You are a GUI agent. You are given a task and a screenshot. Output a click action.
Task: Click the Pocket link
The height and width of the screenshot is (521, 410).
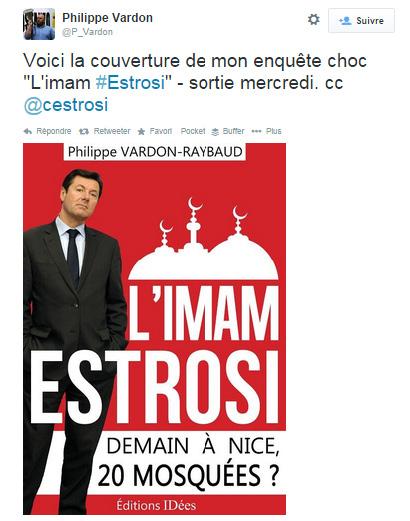tap(193, 131)
